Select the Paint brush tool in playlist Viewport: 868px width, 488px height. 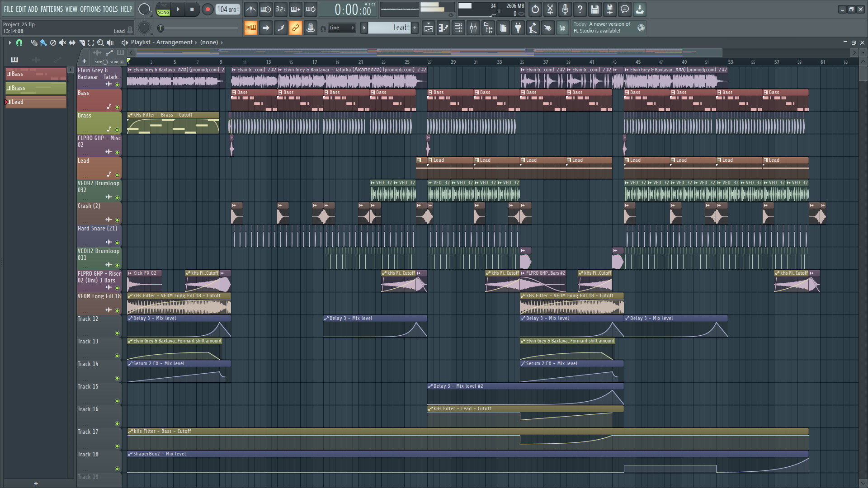[x=43, y=42]
